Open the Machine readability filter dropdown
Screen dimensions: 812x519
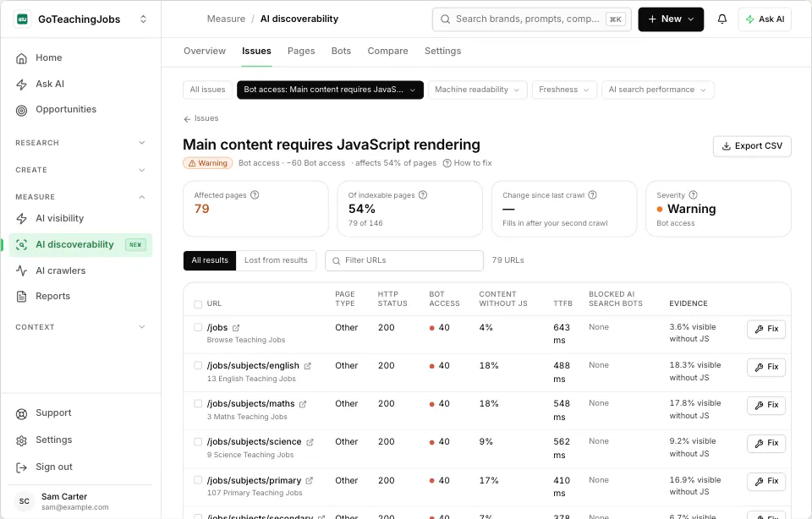coord(477,90)
